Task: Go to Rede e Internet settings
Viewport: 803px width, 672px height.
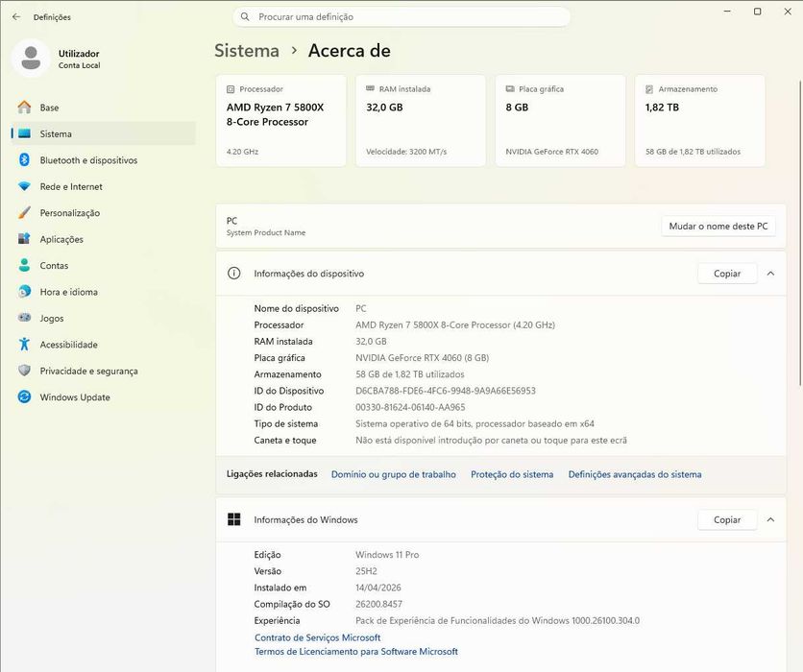Action: pyautogui.click(x=103, y=187)
